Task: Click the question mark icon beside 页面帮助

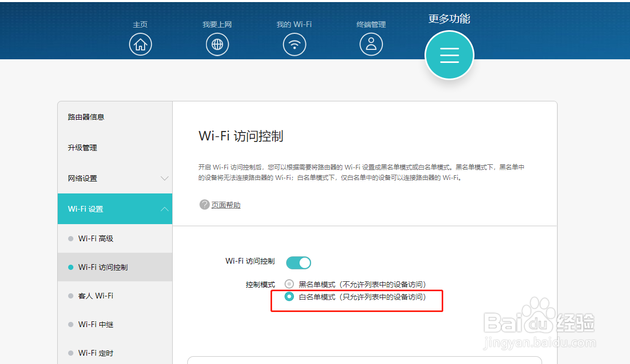Action: 204,204
